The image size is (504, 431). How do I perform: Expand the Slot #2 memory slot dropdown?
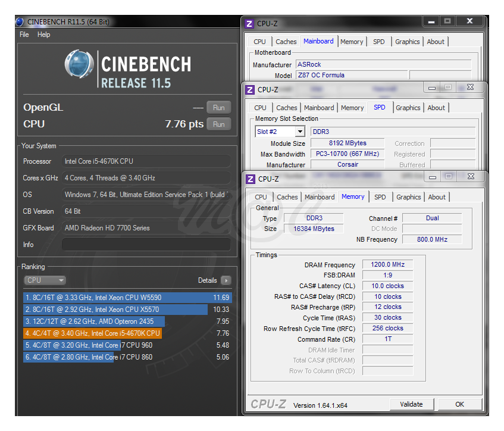pyautogui.click(x=300, y=132)
